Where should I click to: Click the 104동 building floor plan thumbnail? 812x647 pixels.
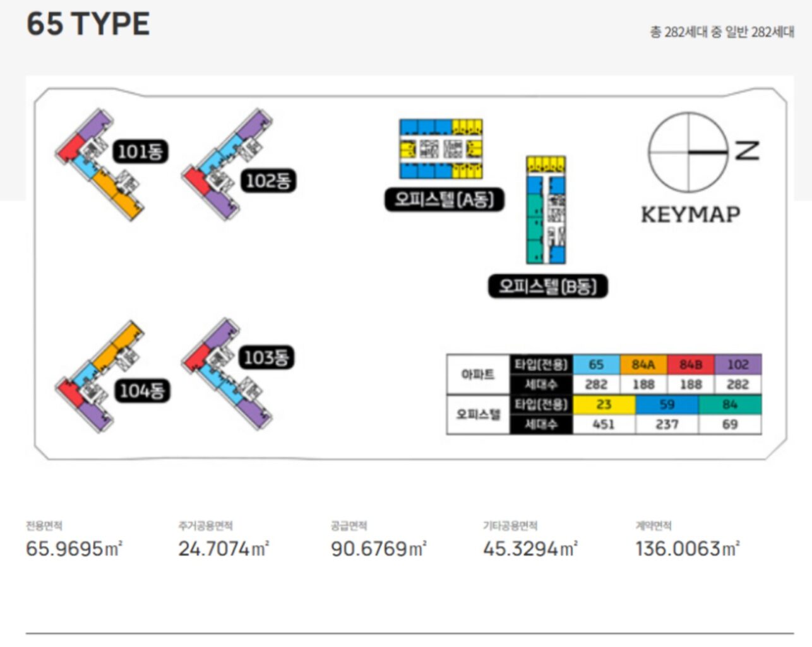point(100,377)
